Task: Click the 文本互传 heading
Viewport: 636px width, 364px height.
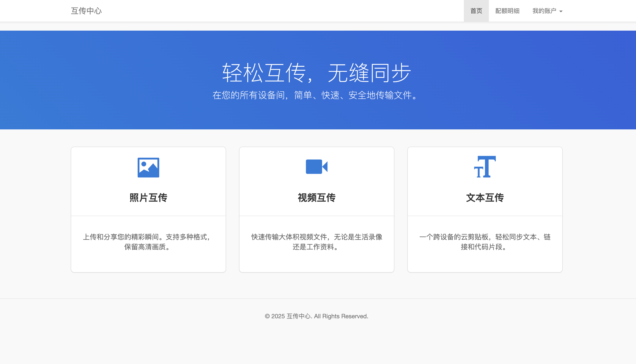Action: pos(485,198)
